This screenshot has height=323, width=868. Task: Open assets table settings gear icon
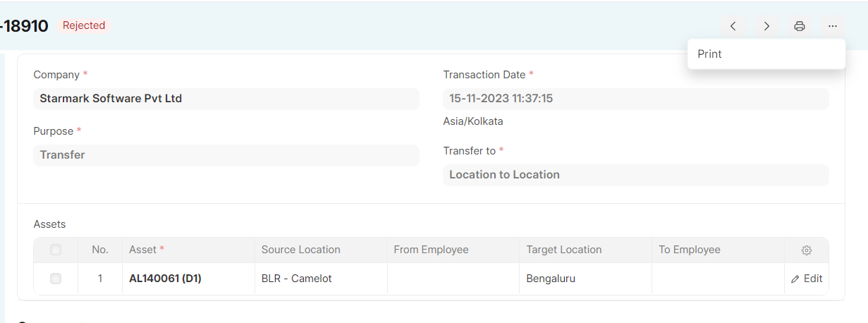(x=807, y=250)
